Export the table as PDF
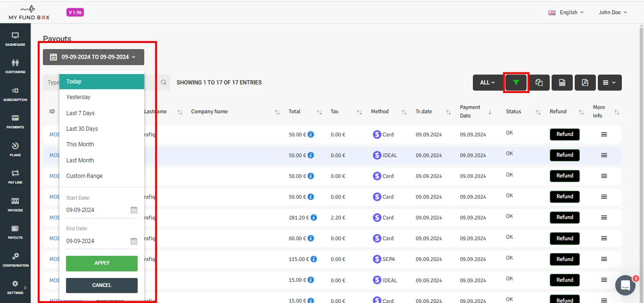644x303 pixels. (585, 83)
